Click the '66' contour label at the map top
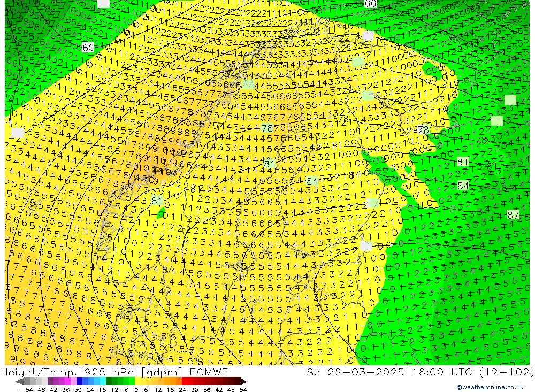The image size is (535, 392). (370, 4)
